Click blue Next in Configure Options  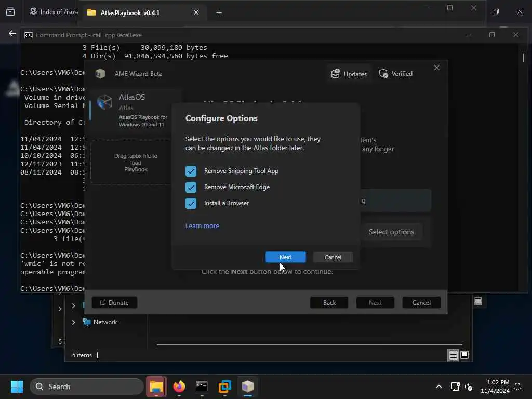285,257
